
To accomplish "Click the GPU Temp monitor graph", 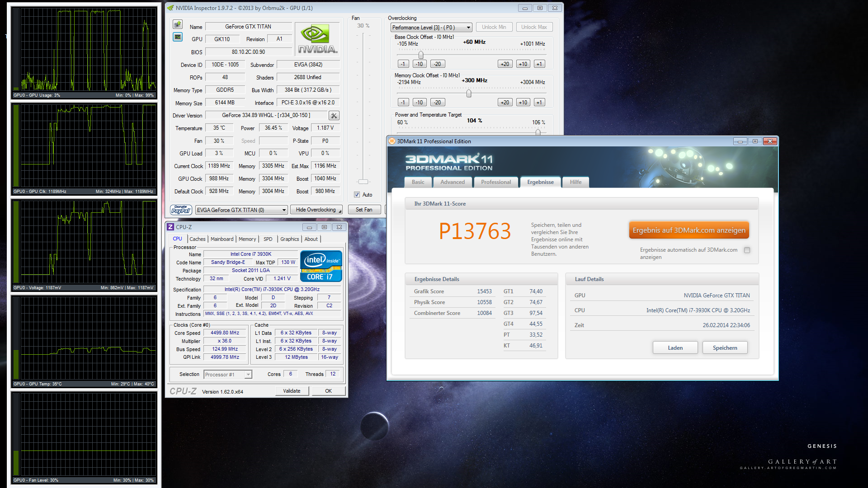I will [85, 341].
